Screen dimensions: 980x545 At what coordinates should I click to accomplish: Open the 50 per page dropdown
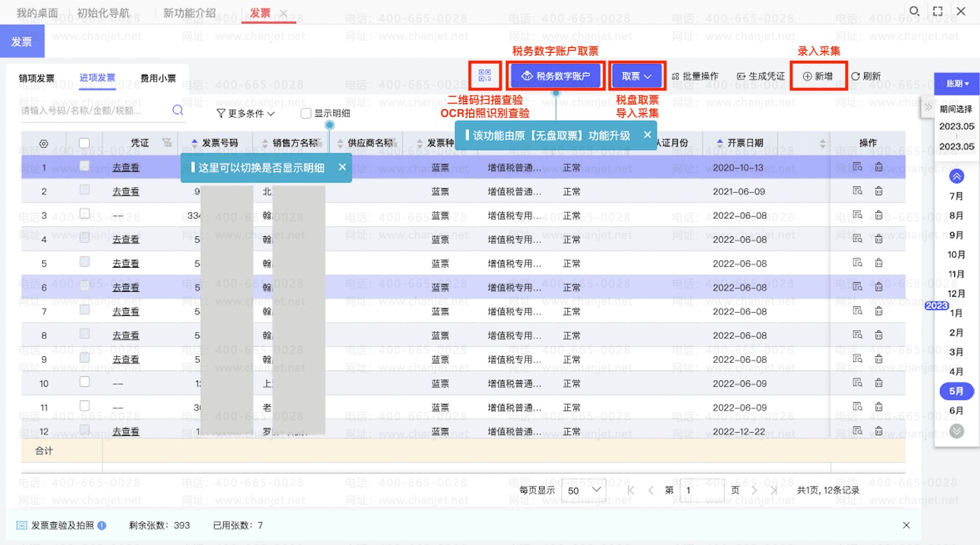(x=583, y=490)
